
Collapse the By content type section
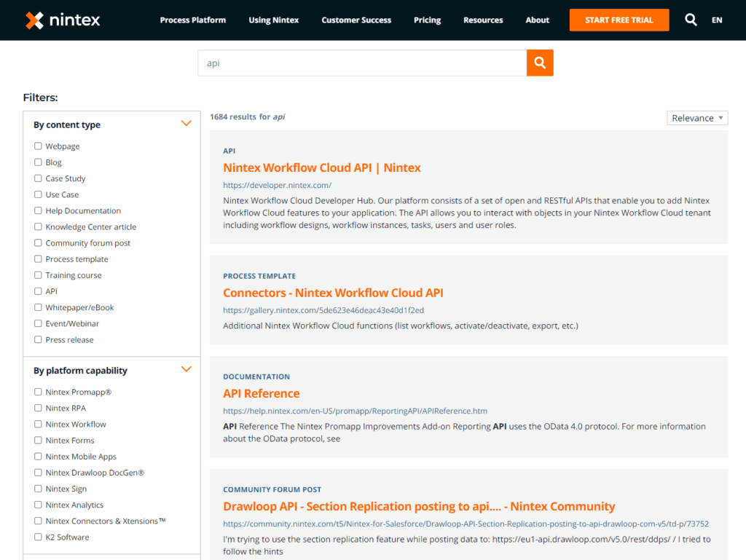[186, 123]
